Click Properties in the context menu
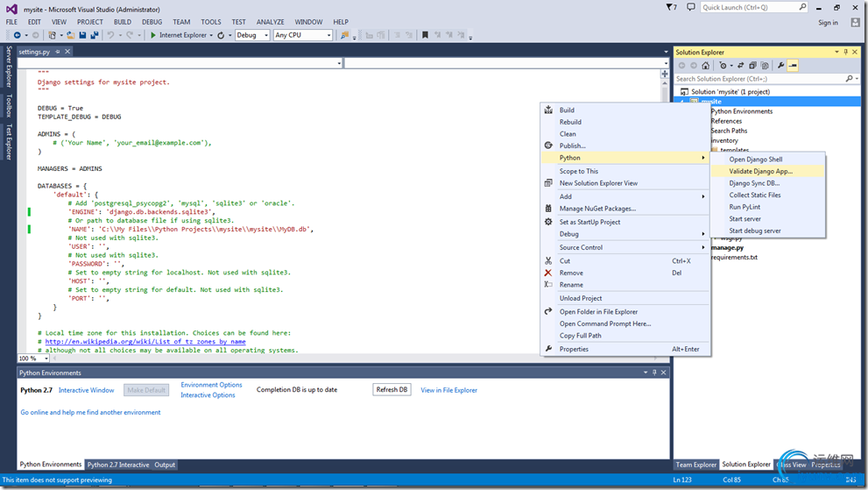 click(x=626, y=349)
